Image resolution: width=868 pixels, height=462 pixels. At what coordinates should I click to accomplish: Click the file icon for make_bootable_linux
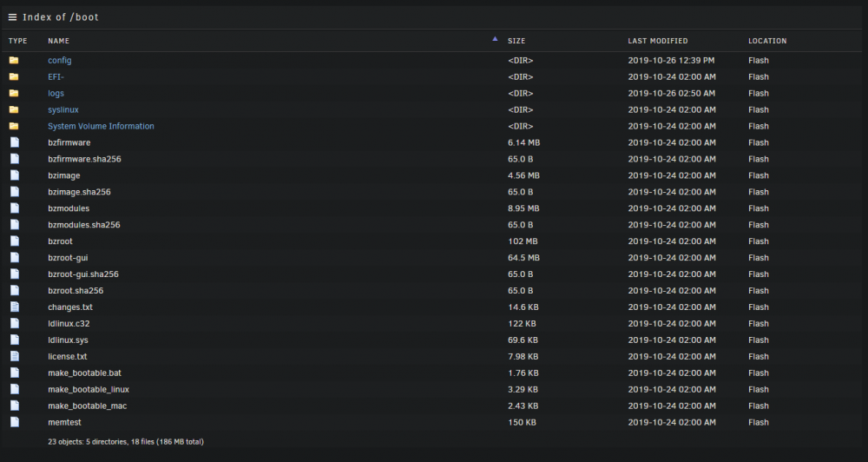(15, 389)
